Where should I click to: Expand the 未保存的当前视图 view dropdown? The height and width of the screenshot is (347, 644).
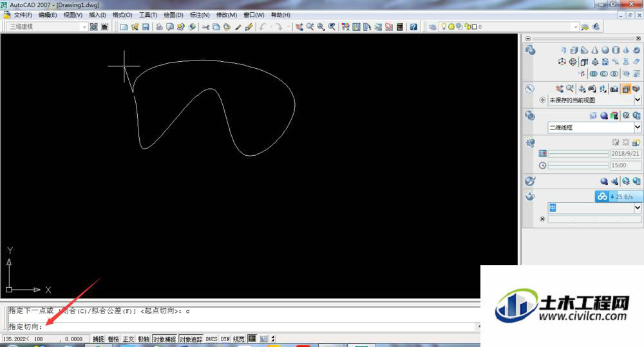pos(637,100)
